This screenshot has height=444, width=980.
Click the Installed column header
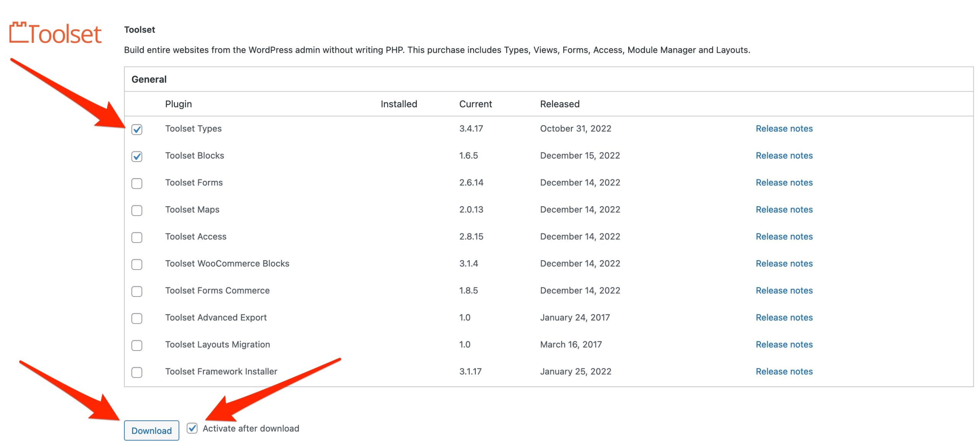(x=399, y=104)
